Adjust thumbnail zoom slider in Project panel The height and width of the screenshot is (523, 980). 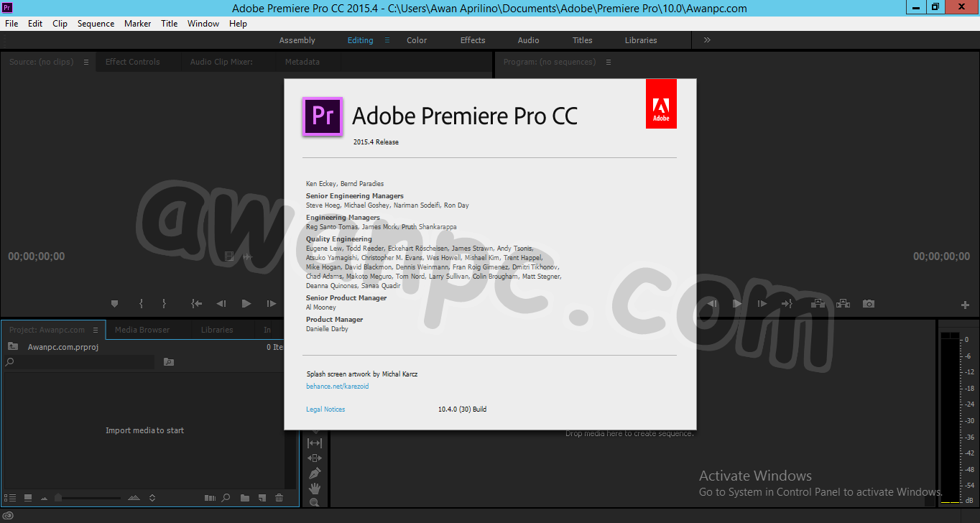58,498
